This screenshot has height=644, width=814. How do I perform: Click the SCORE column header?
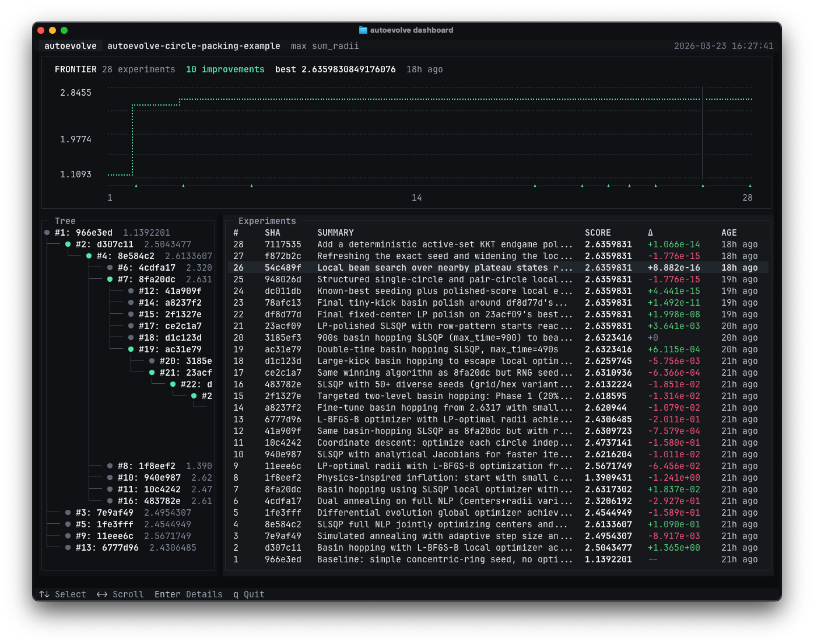[x=598, y=233]
